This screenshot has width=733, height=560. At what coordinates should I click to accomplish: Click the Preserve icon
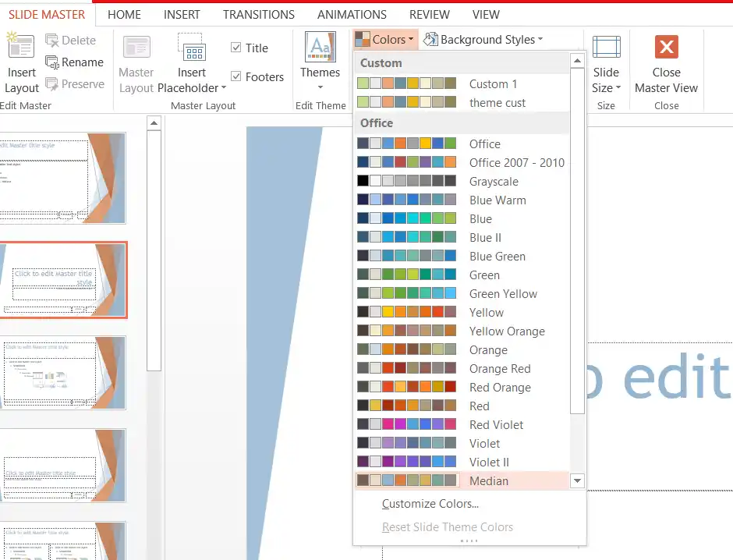[51, 84]
